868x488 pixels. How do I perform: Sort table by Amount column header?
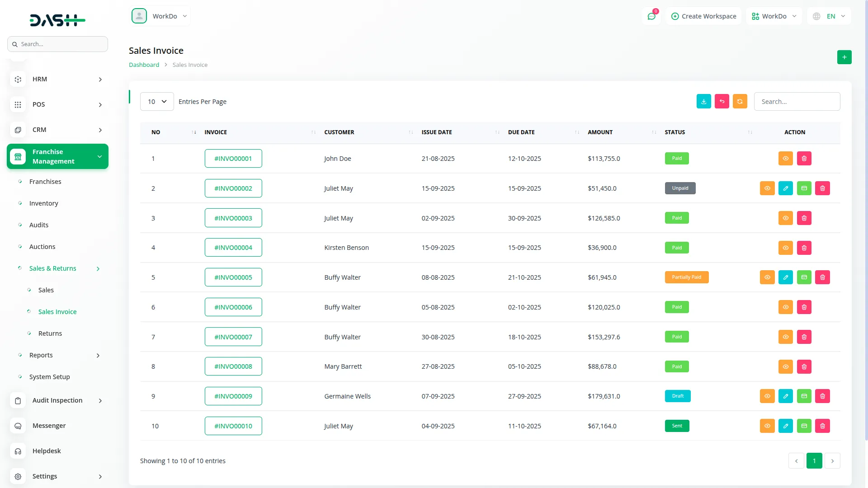coord(600,132)
